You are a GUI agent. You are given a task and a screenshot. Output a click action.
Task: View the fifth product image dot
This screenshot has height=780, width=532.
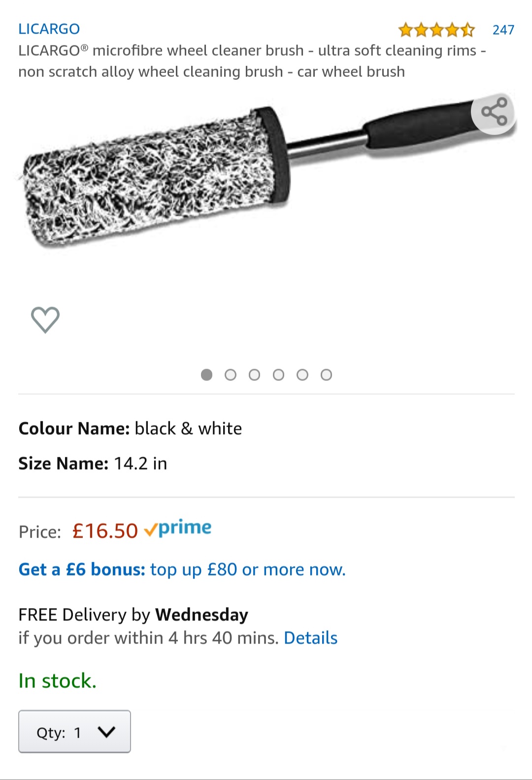tap(302, 375)
